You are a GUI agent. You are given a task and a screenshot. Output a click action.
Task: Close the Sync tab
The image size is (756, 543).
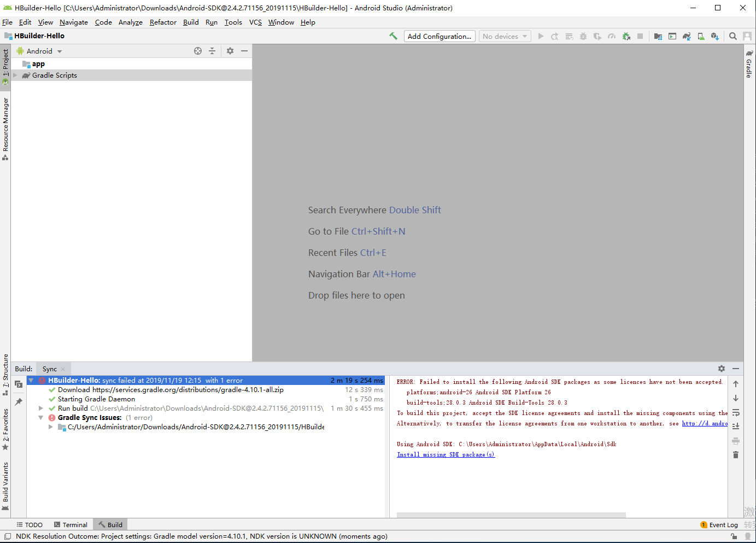point(63,369)
